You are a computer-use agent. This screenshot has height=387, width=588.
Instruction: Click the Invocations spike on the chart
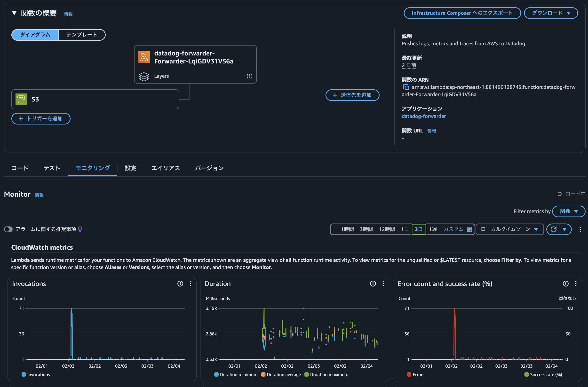point(72,334)
